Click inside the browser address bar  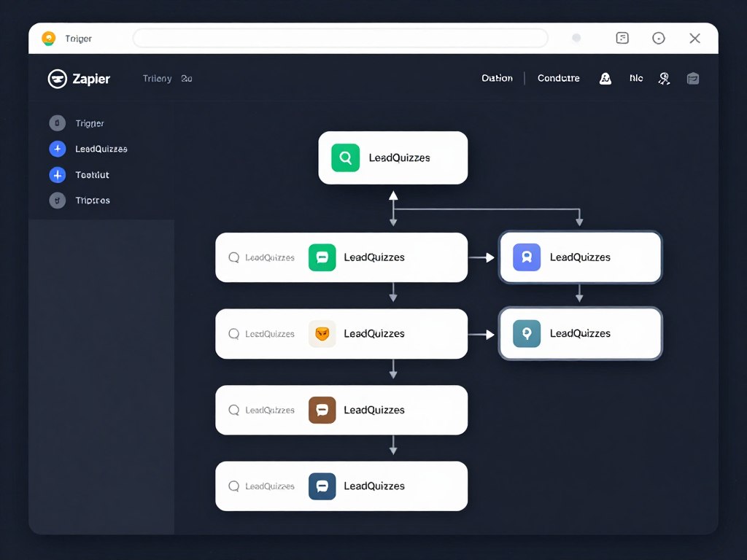(340, 38)
